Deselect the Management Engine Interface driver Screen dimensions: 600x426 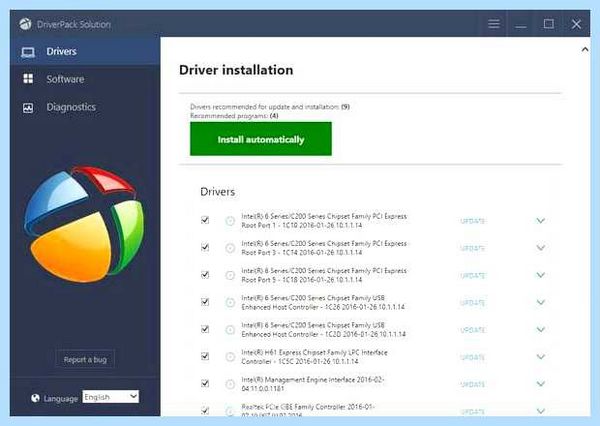coord(205,383)
